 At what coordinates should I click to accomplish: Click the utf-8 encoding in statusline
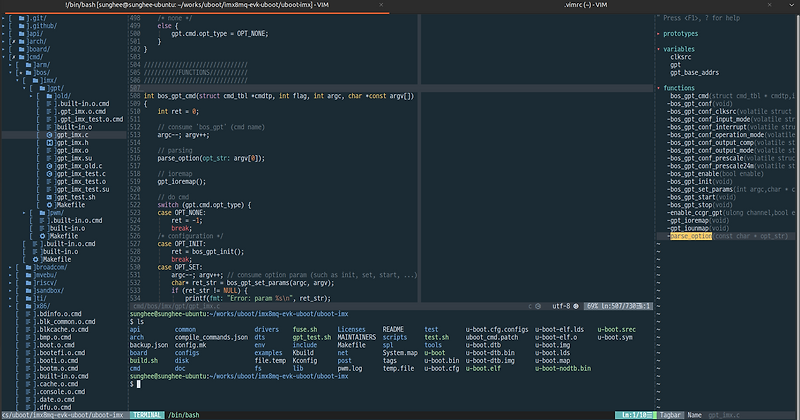click(561, 307)
